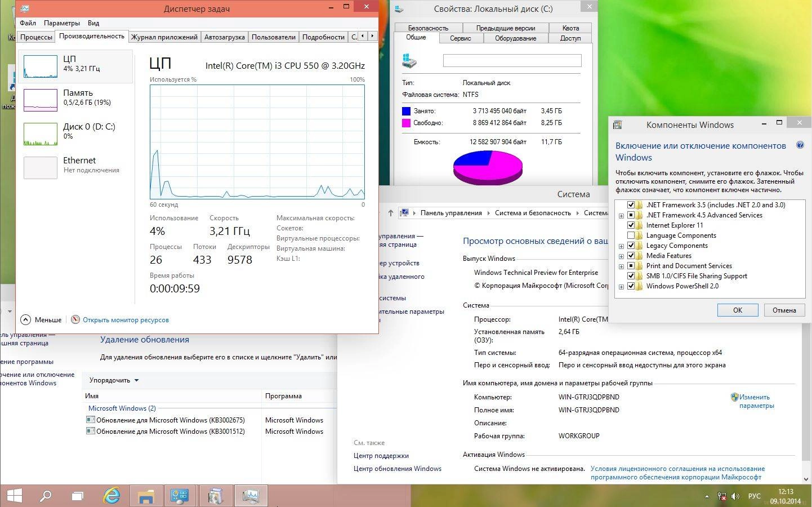
Task: Open the resource monitor link
Action: (x=126, y=320)
